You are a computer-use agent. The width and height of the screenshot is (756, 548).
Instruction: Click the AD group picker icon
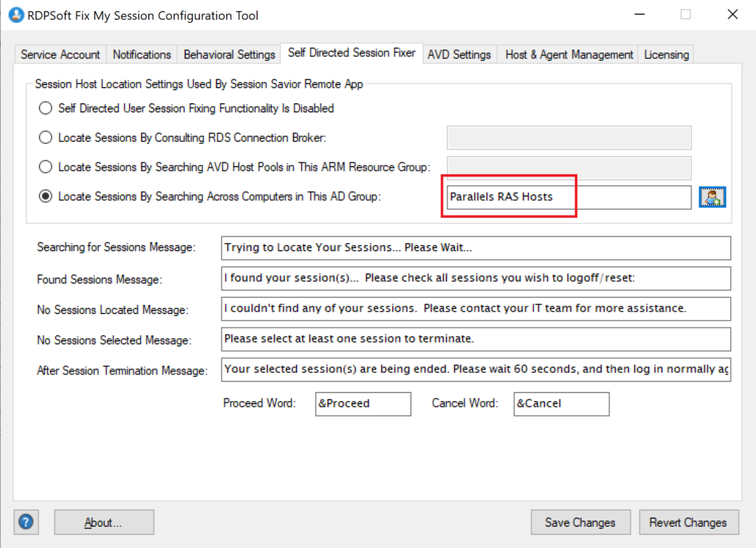pyautogui.click(x=712, y=196)
